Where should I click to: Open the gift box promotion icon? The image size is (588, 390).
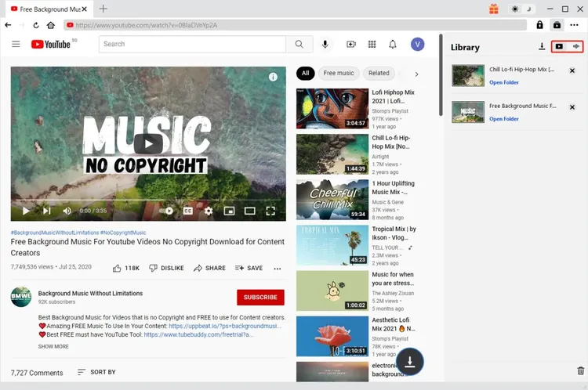(x=493, y=9)
